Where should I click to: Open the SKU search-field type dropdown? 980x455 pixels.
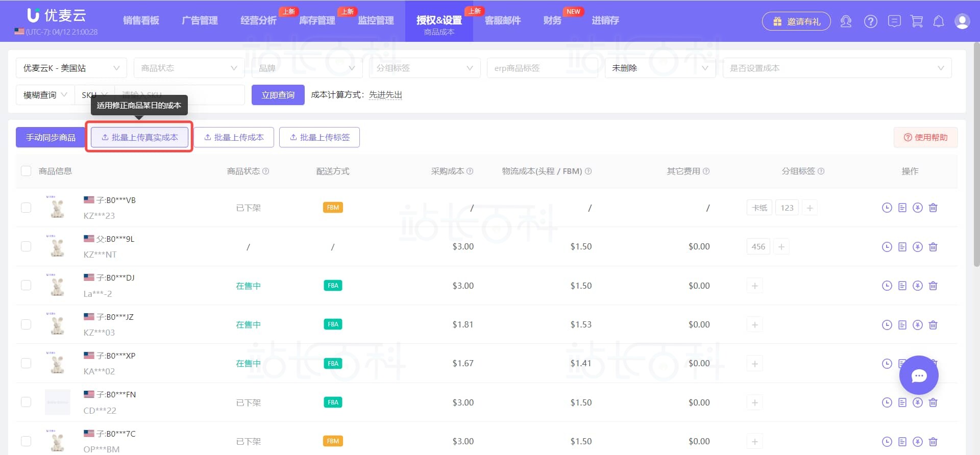[x=94, y=95]
